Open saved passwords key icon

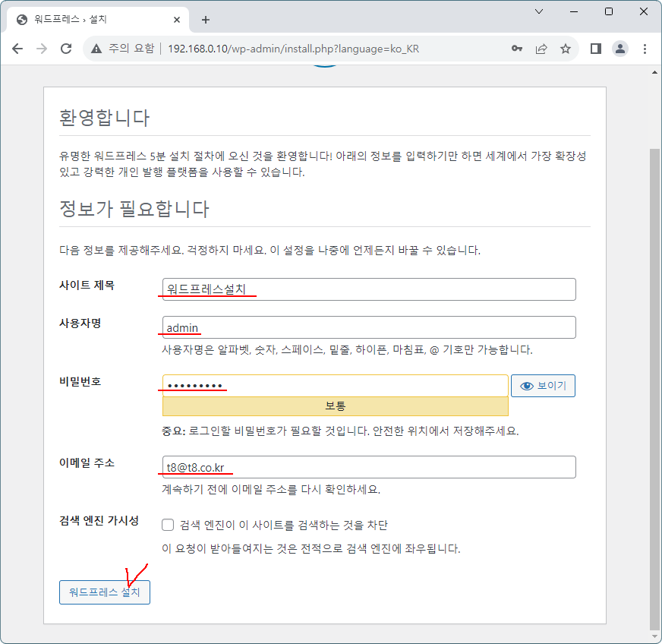[x=517, y=49]
